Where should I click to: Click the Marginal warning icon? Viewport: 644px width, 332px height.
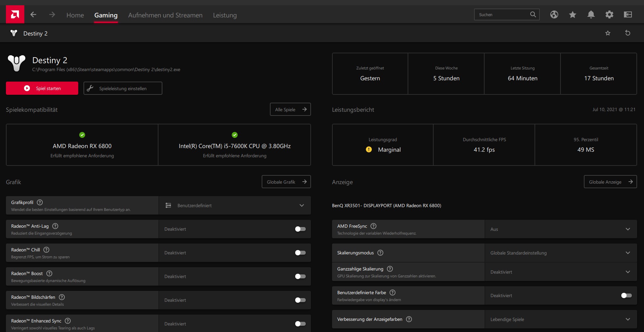point(369,149)
